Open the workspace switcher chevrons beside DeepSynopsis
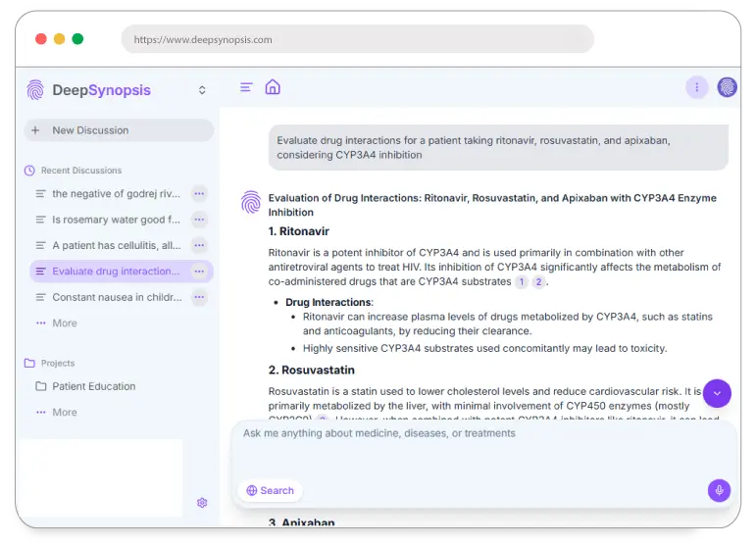756x546 pixels. 202,90
